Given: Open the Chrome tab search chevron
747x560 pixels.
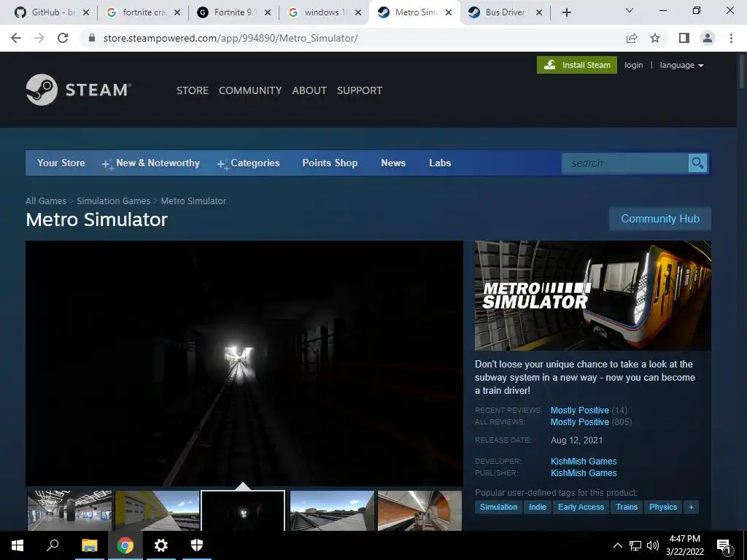Looking at the screenshot, I should tap(630, 10).
